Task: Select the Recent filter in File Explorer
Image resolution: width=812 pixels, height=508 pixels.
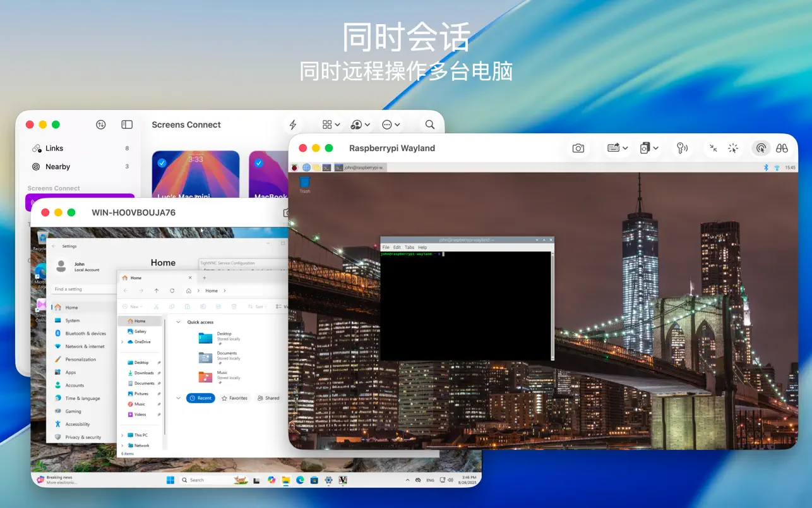Action: [x=201, y=398]
